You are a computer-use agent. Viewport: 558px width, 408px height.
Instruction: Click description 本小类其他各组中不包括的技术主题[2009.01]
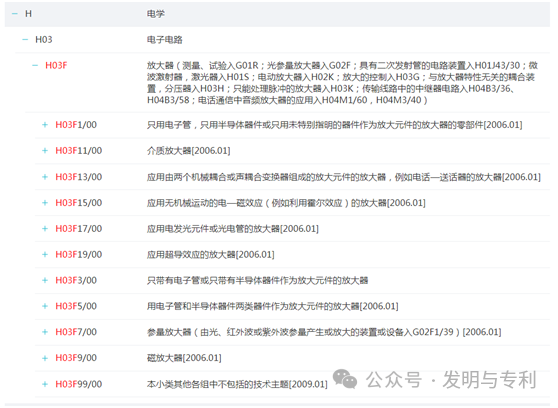(237, 384)
